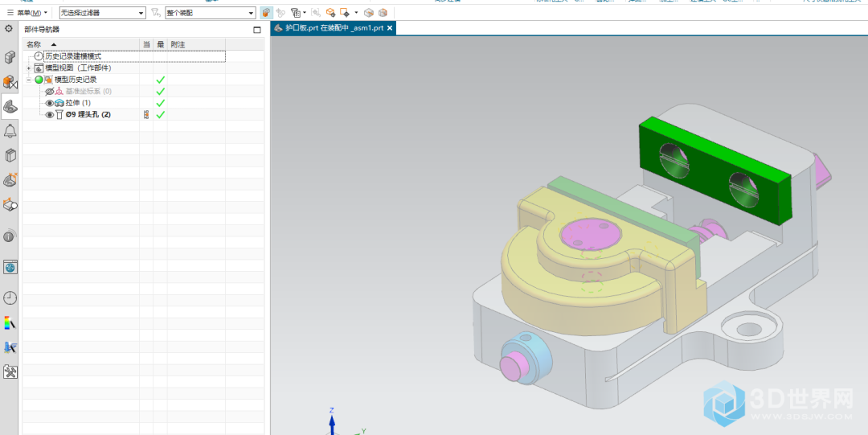Screen dimensions: 868x435
Task: Click the resource bar settings gear
Action: tap(9, 29)
